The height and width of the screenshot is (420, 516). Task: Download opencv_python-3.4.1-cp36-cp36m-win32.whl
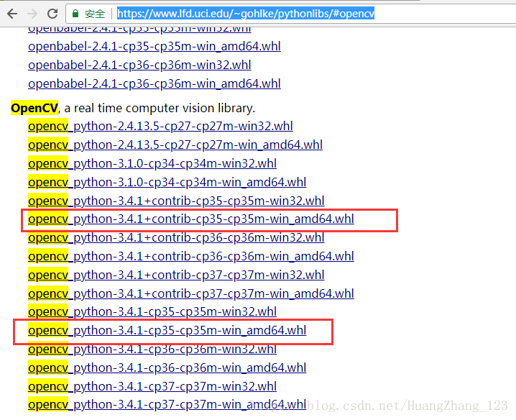(x=152, y=350)
